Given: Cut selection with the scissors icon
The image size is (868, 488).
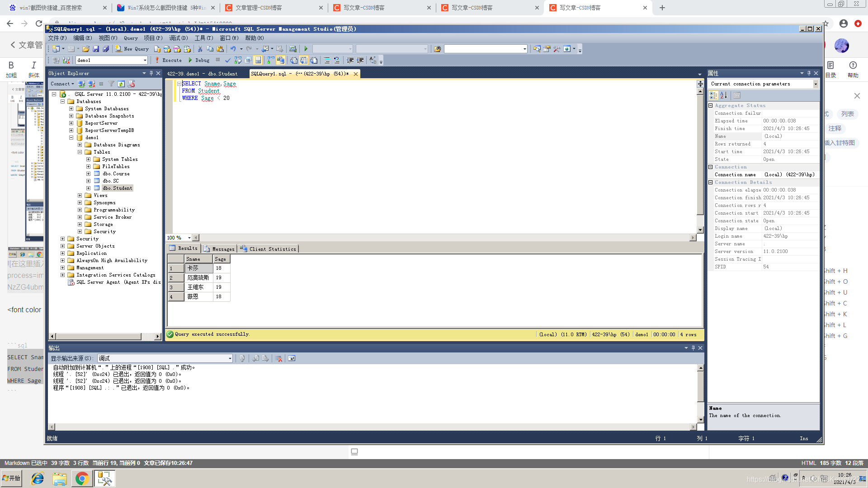Looking at the screenshot, I should (200, 49).
